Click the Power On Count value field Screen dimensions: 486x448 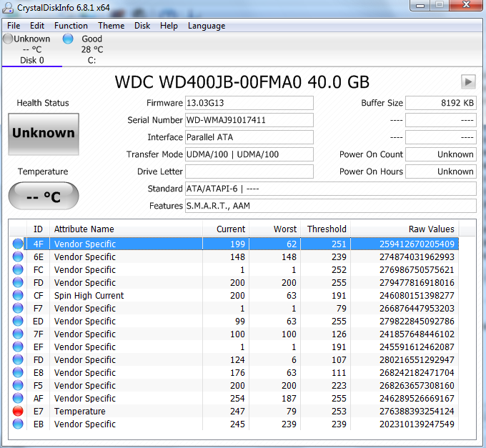pos(441,154)
